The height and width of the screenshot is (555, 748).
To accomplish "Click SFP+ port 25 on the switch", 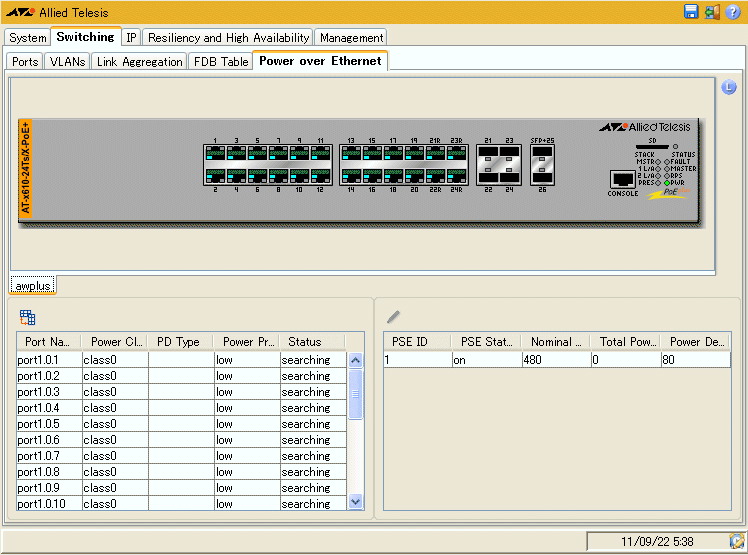I will (542, 152).
